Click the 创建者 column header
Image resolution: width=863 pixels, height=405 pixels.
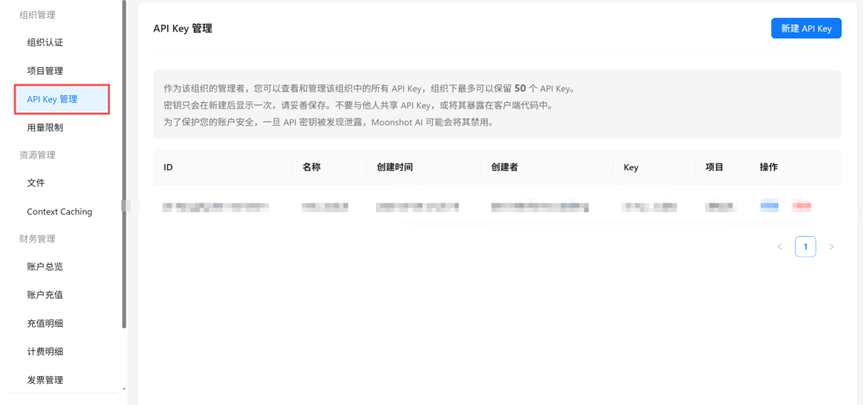click(x=504, y=167)
